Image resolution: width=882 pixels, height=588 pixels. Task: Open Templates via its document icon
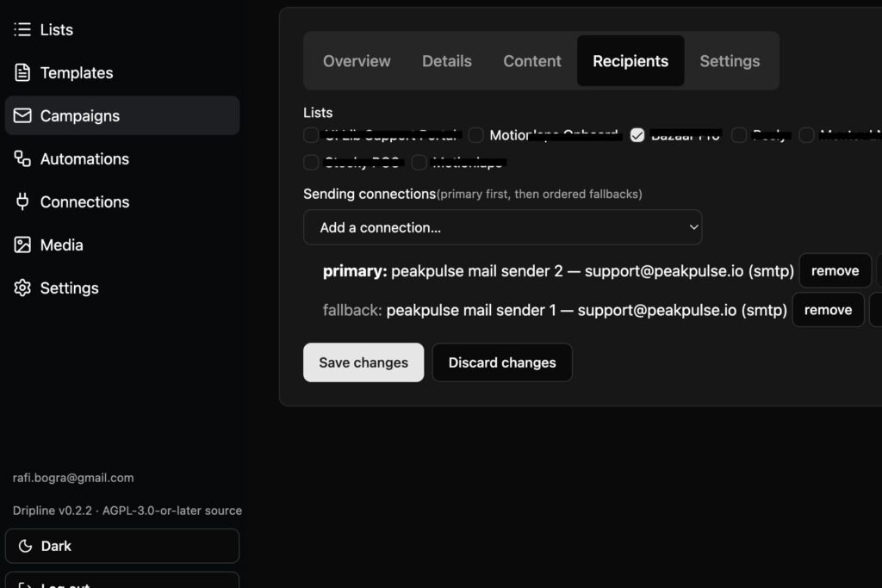click(x=22, y=72)
